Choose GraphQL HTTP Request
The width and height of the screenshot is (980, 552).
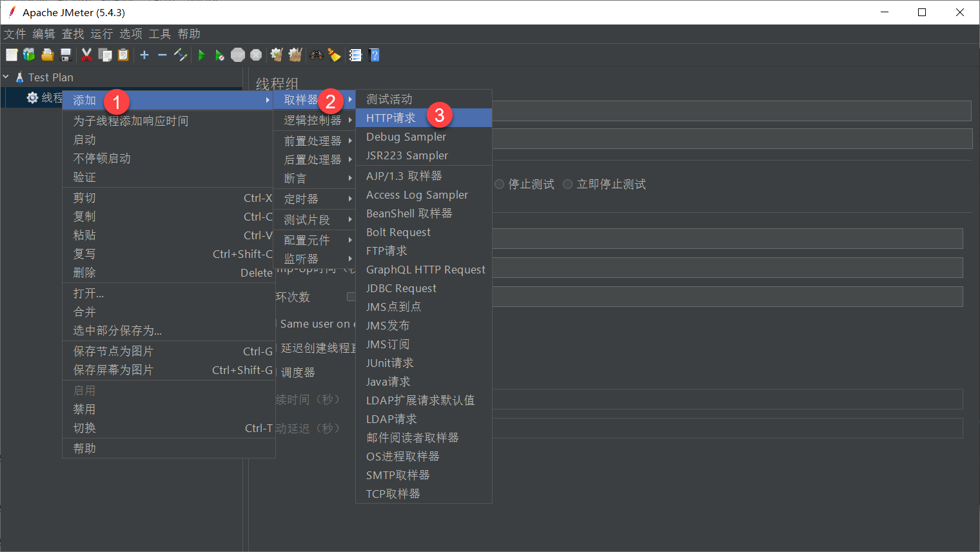tap(424, 270)
